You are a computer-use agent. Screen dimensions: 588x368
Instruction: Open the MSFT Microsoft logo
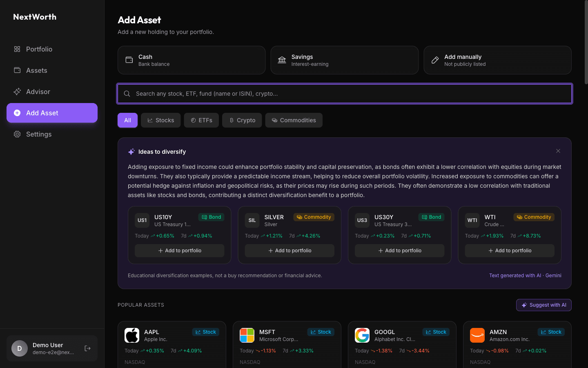[x=247, y=335]
